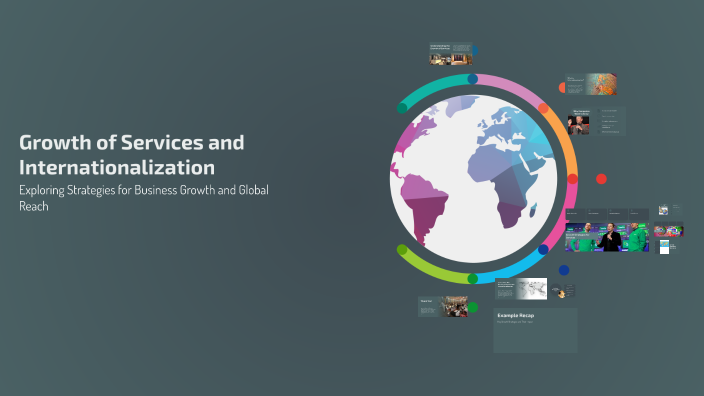704x396 pixels.
Task: Open the 'Example Recap' slide panel
Action: click(535, 330)
